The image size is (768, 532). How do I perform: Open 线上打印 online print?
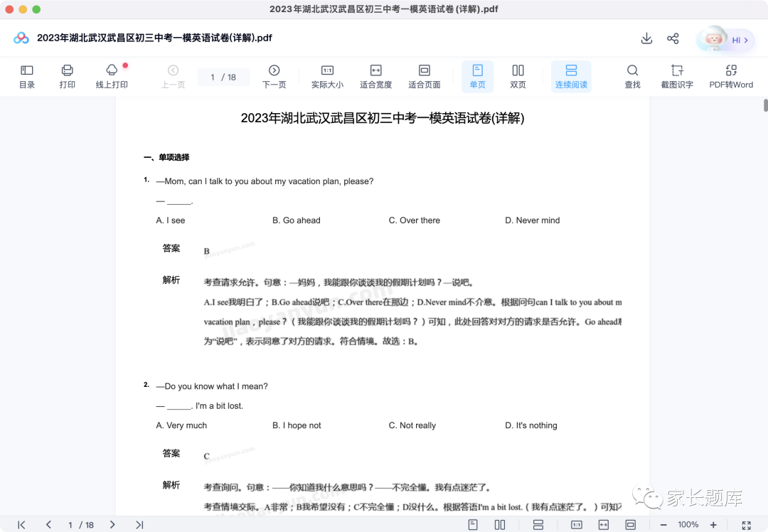[112, 76]
